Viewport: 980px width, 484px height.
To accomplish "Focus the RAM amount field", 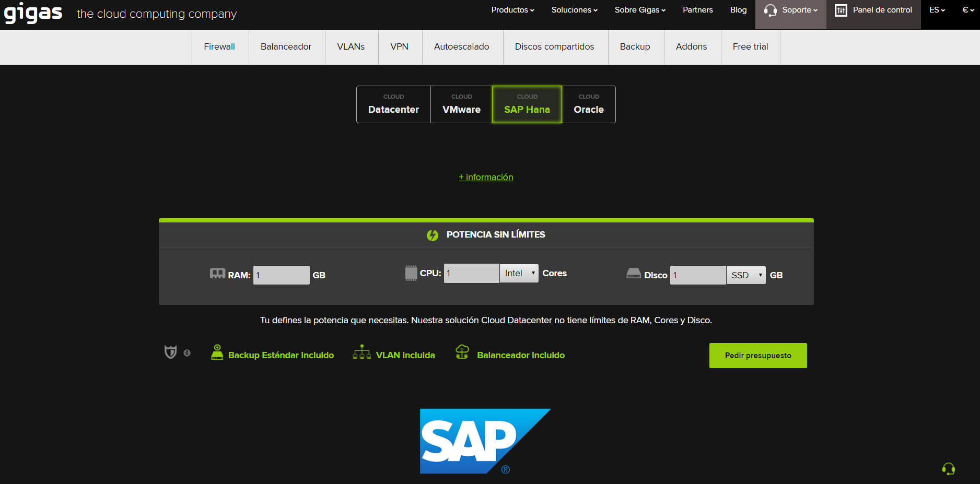I will (x=282, y=275).
